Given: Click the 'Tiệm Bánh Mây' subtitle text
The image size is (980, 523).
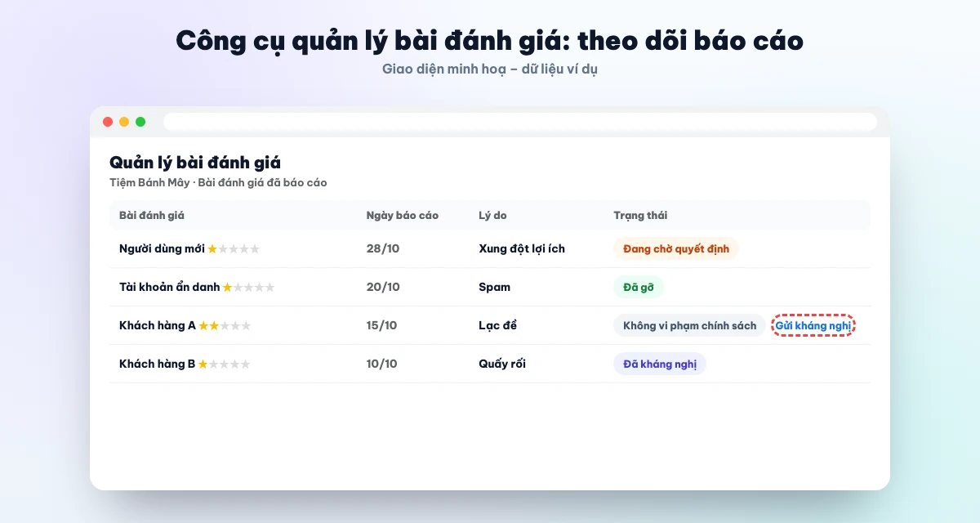Looking at the screenshot, I should coord(149,183).
